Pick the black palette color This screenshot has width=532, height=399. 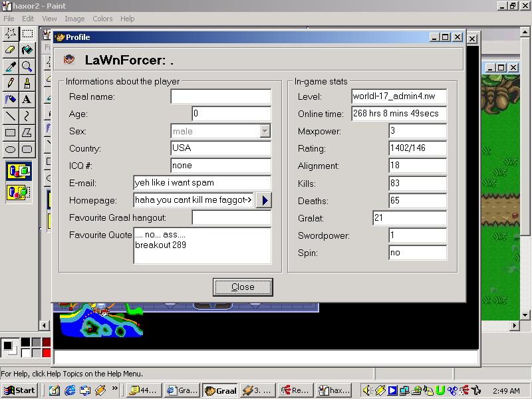click(25, 342)
